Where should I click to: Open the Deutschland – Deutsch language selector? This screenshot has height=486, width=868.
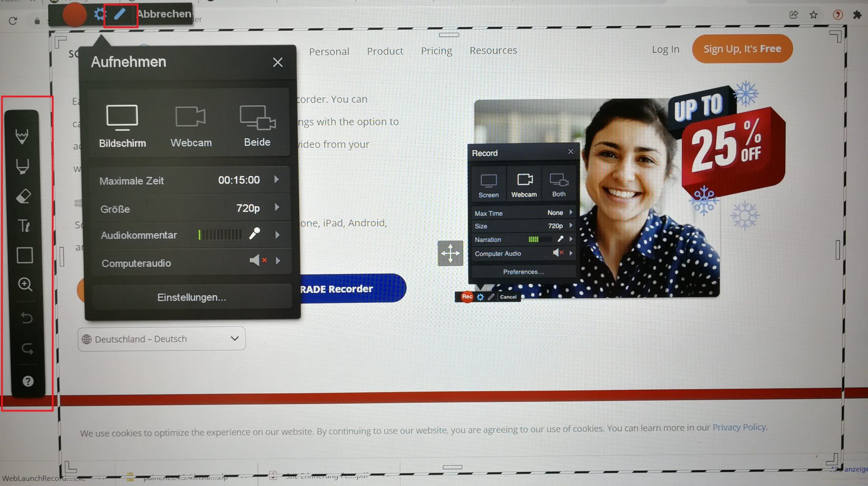coord(161,339)
